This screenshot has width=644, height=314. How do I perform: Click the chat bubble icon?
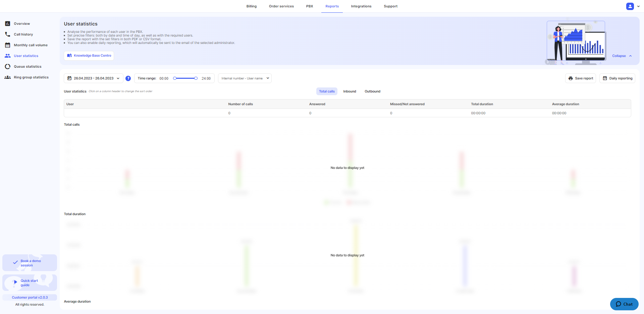[619, 304]
